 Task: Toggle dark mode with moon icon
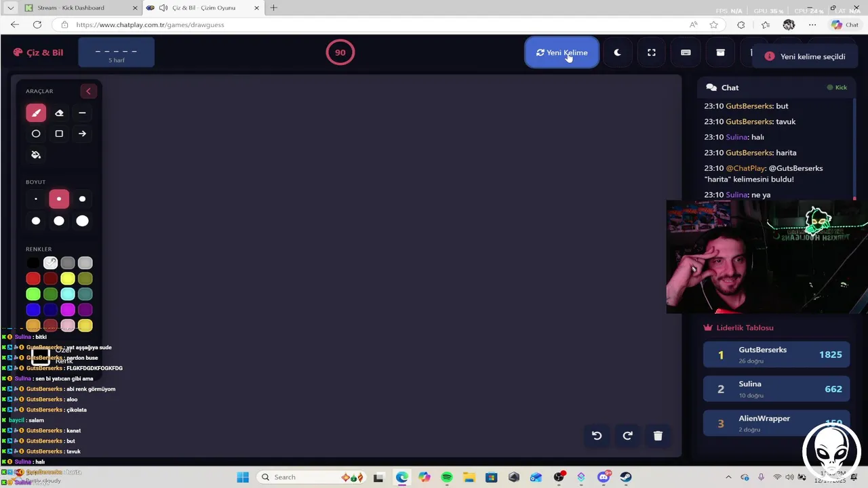click(617, 52)
